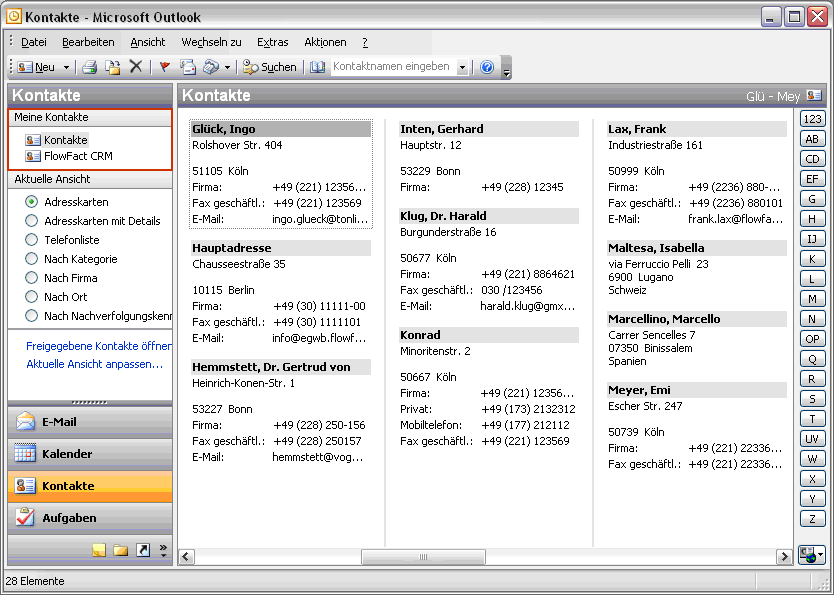Jump to contacts starting with Z
Screen dimensions: 834x595
tap(812, 518)
